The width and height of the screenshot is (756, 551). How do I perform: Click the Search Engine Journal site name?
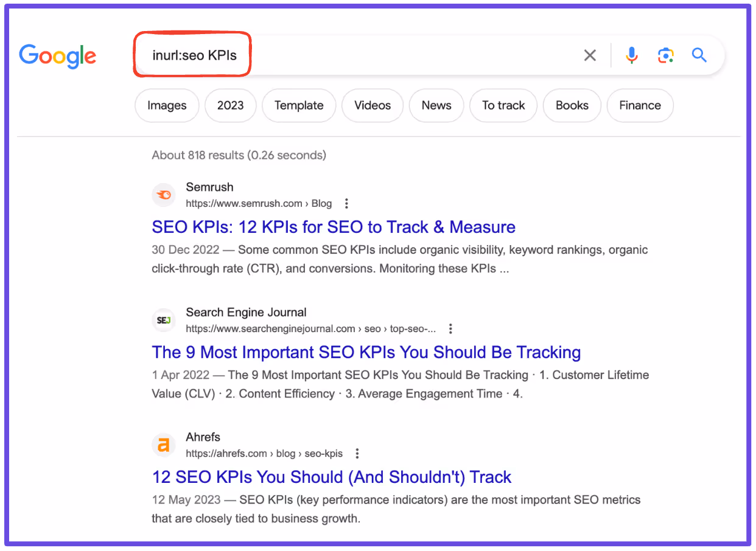point(246,313)
